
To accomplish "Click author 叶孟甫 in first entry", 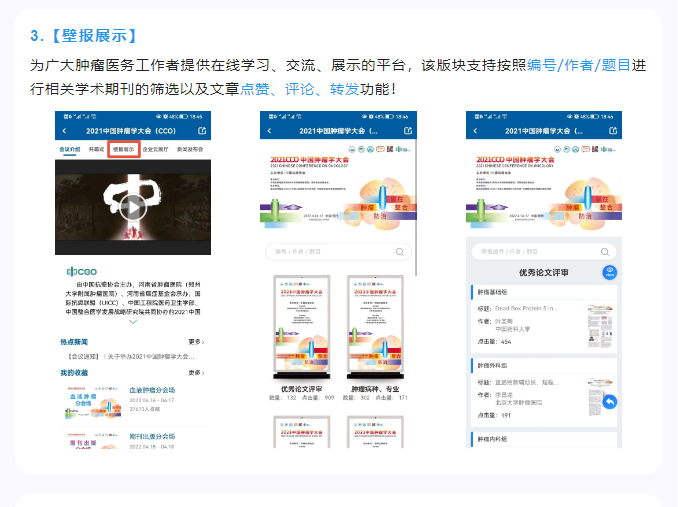I will point(504,321).
